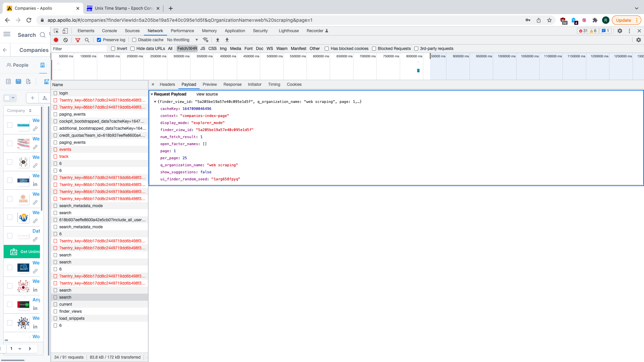
Task: Click the export HAR download icon
Action: (x=227, y=40)
